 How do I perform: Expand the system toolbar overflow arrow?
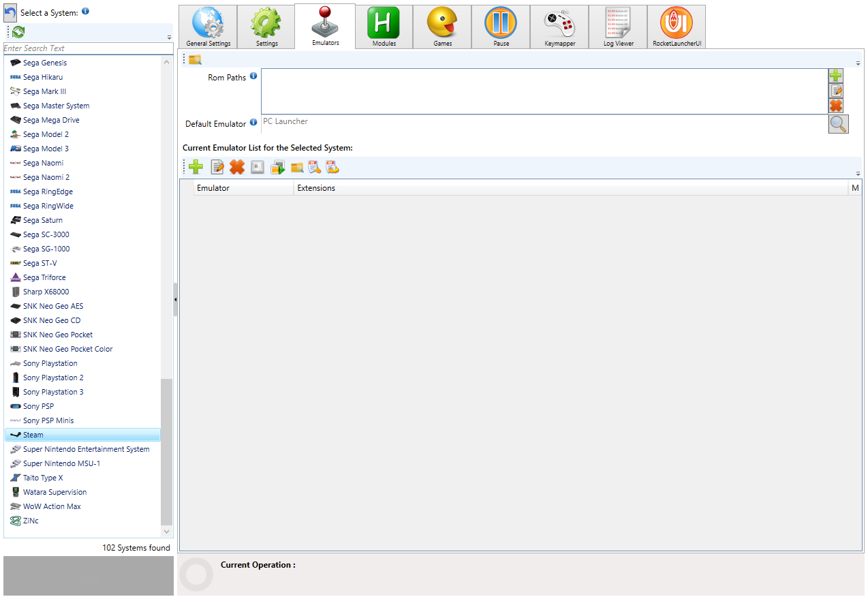169,37
